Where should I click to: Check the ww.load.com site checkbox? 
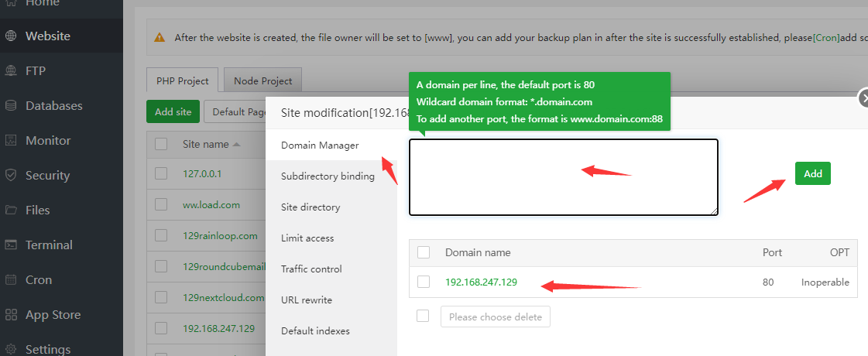tap(161, 204)
